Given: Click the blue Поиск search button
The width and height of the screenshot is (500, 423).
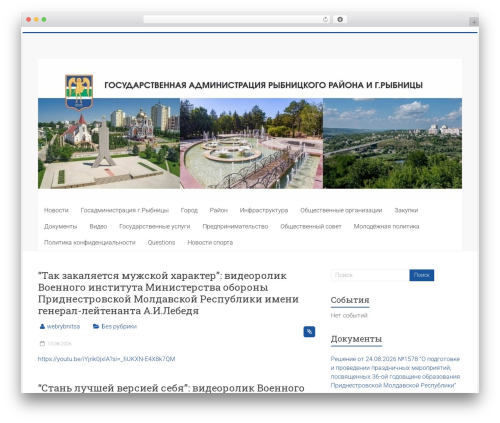Looking at the screenshot, I should [x=422, y=275].
